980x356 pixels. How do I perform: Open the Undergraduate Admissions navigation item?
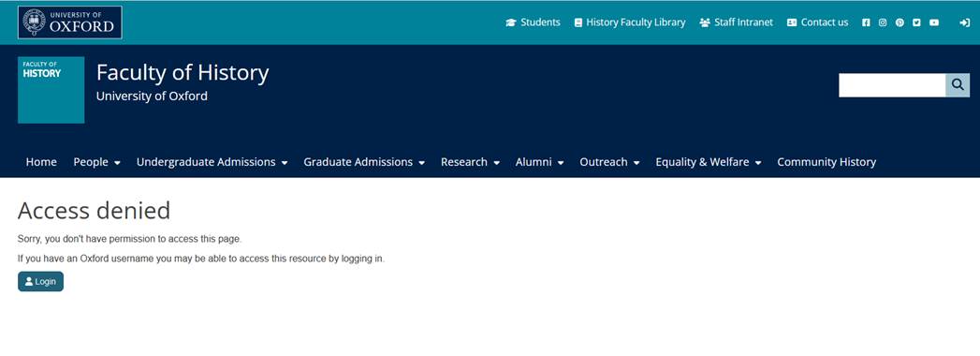point(206,162)
